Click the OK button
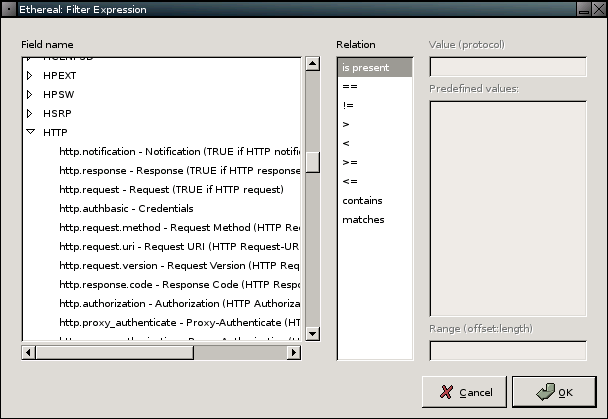608x419 pixels. (x=554, y=392)
